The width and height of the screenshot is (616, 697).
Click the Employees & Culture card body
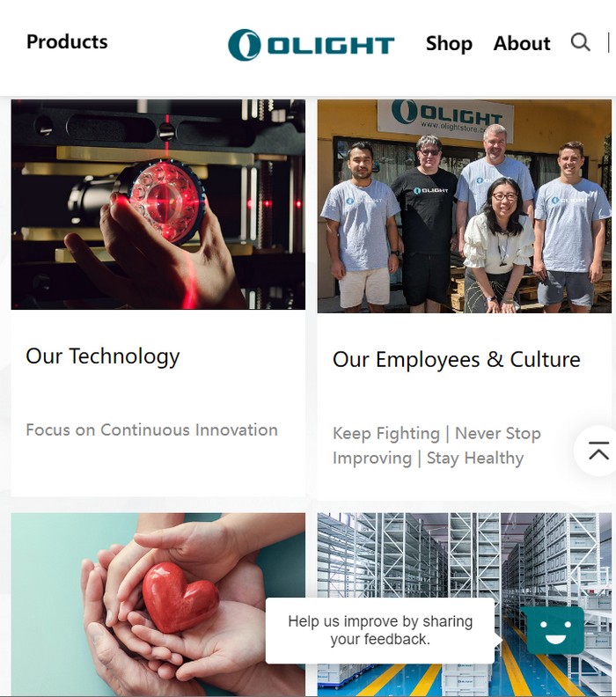pos(465,407)
